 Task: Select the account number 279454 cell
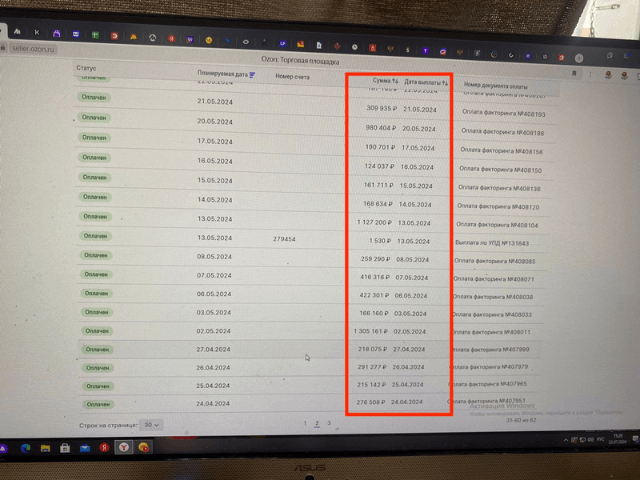click(x=284, y=239)
